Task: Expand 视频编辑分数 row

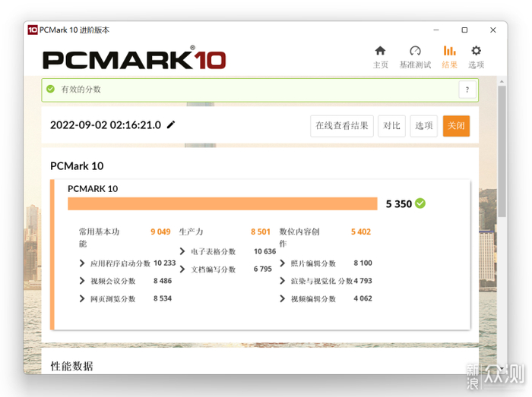Action: pyautogui.click(x=282, y=299)
